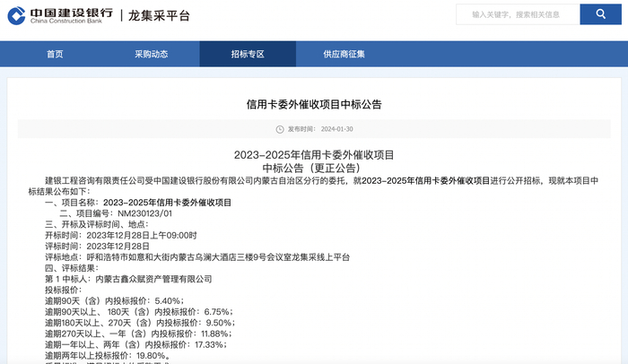Open the 供应商征集 navigation tab
Viewport: 628px width, 364px height.
(344, 54)
